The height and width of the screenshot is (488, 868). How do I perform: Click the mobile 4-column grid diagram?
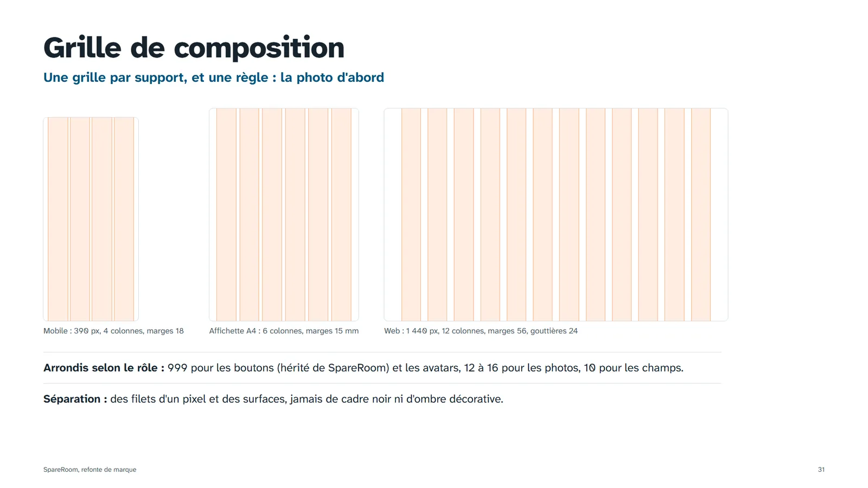point(91,219)
